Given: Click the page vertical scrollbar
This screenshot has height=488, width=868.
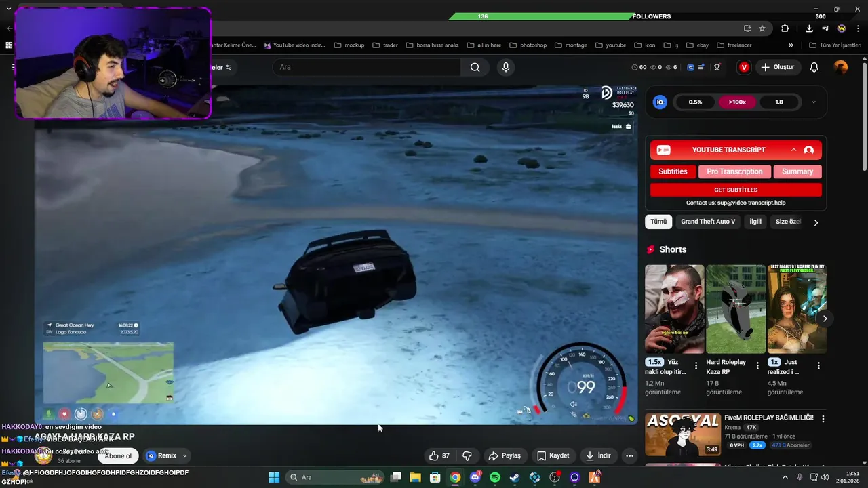Looking at the screenshot, I should [864, 115].
